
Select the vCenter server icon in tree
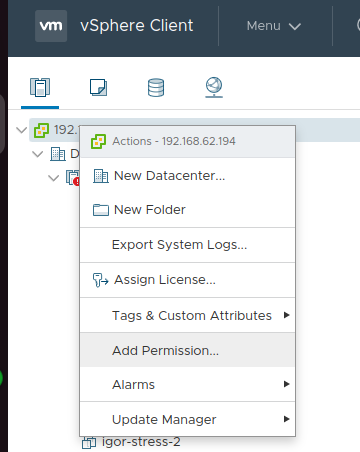click(x=42, y=130)
